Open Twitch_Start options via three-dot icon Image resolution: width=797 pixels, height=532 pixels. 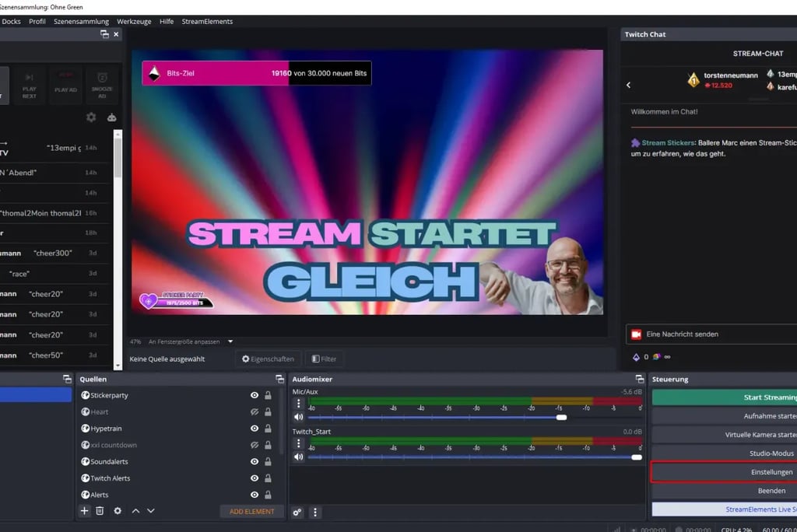(x=298, y=443)
